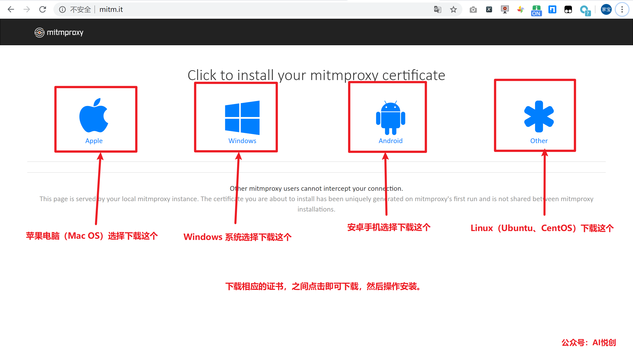Open the colorful pinwheel extension icon
633x364 pixels.
click(x=520, y=9)
